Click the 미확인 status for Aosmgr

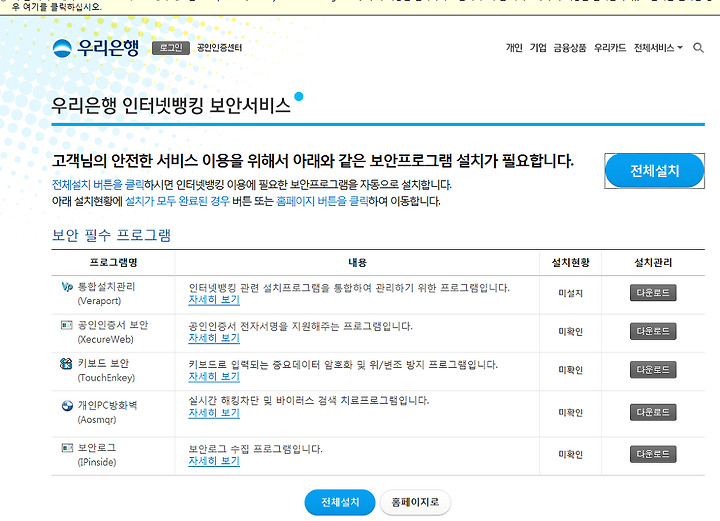click(570, 412)
